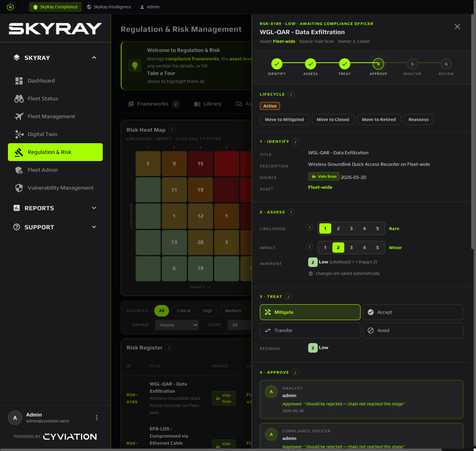This screenshot has width=476, height=451.
Task: Click Move to Closed button
Action: tap(333, 119)
